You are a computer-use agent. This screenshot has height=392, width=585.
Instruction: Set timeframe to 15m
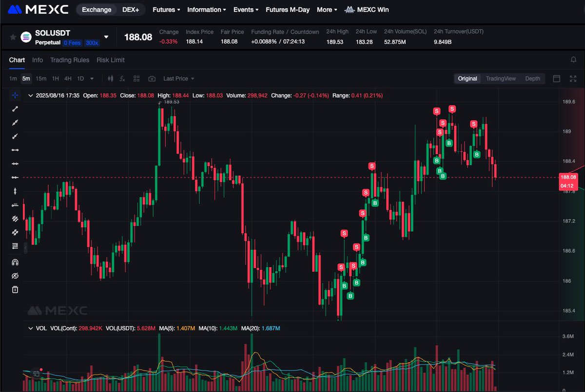point(41,78)
